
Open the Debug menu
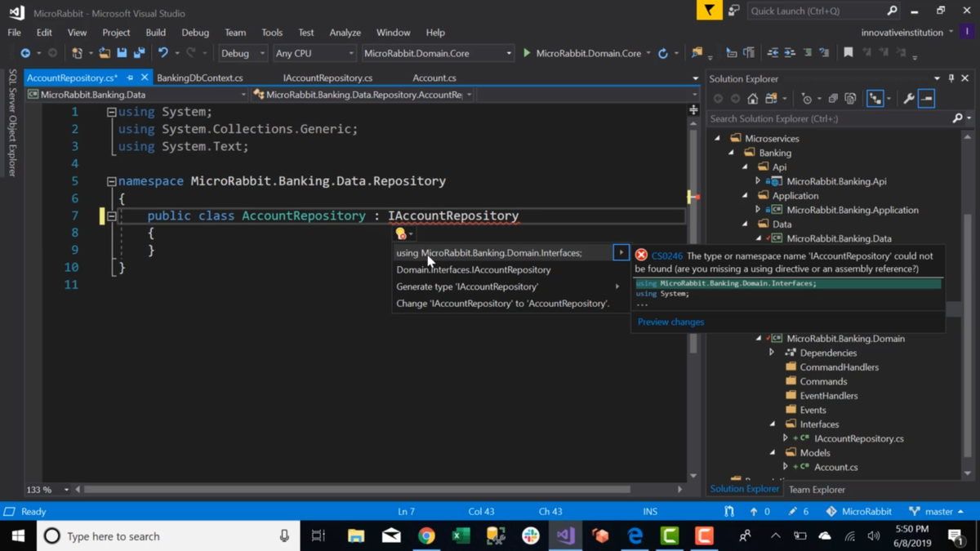pyautogui.click(x=195, y=33)
